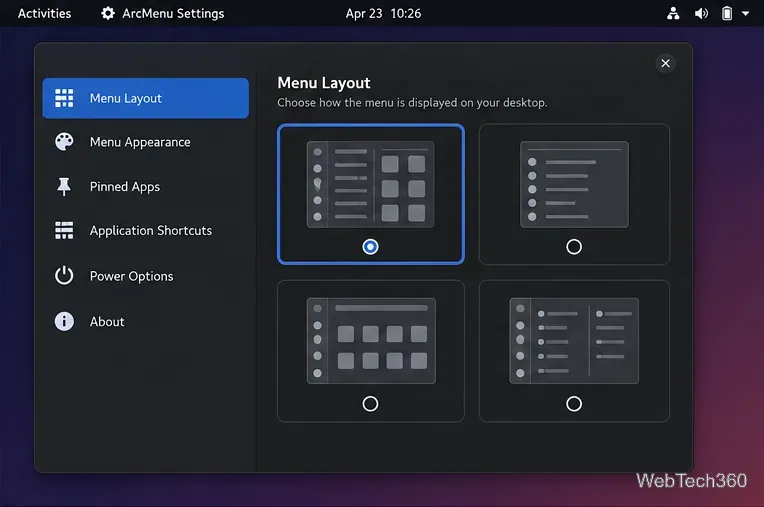The width and height of the screenshot is (764, 507).
Task: Click the power icon in the sidebar
Action: 64,276
